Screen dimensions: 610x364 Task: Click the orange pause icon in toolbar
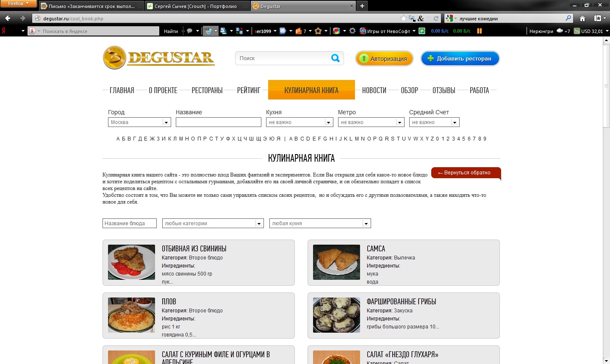480,31
